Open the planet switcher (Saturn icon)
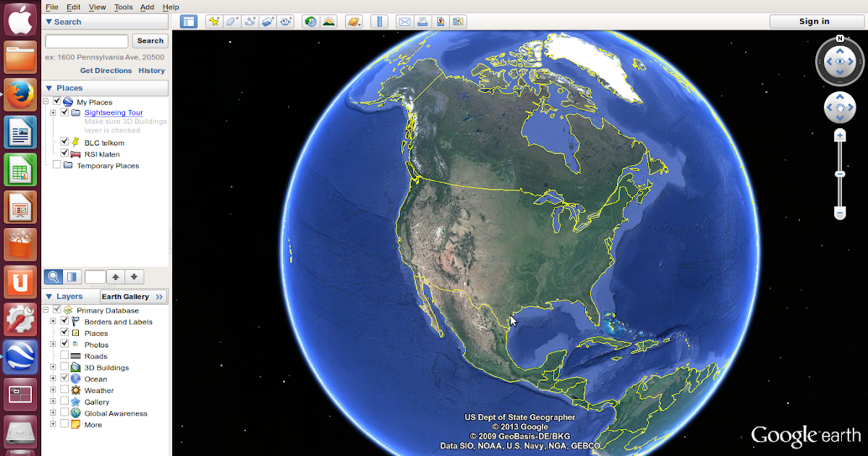The height and width of the screenshot is (456, 868). [354, 22]
